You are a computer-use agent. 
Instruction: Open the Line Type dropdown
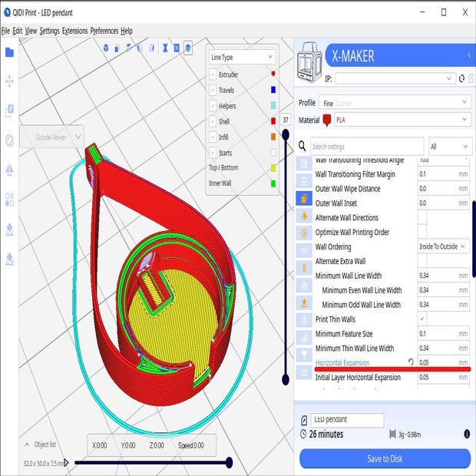[x=241, y=58]
